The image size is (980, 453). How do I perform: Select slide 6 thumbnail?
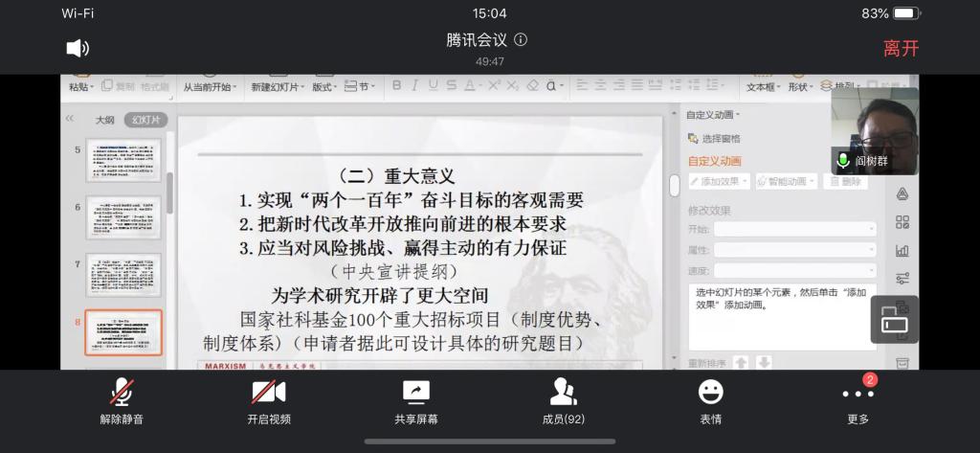pyautogui.click(x=123, y=217)
